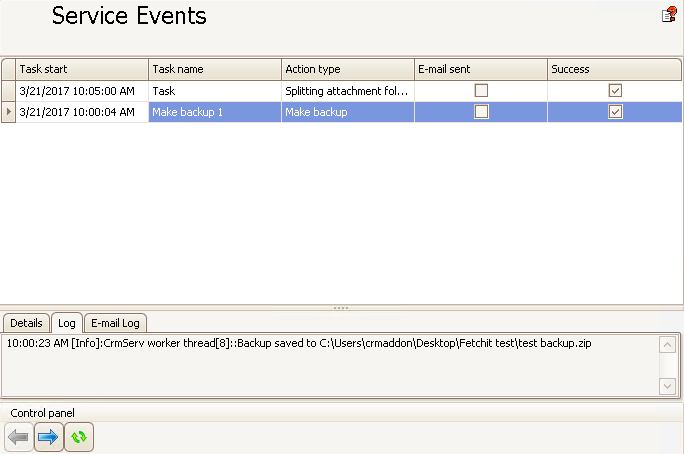The height and width of the screenshot is (454, 684).
Task: Click the splitter grip above the tabs
Action: tap(341, 308)
